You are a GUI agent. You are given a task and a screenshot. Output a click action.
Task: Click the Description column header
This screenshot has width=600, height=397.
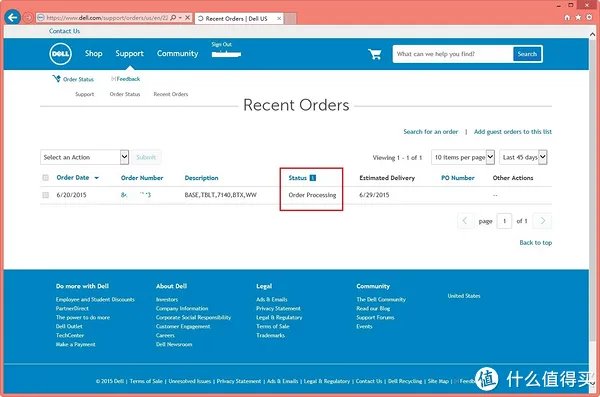point(201,178)
